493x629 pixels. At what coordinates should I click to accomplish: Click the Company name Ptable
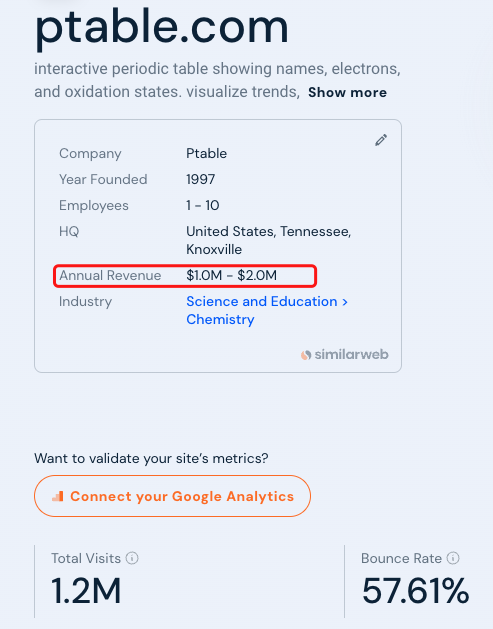207,153
